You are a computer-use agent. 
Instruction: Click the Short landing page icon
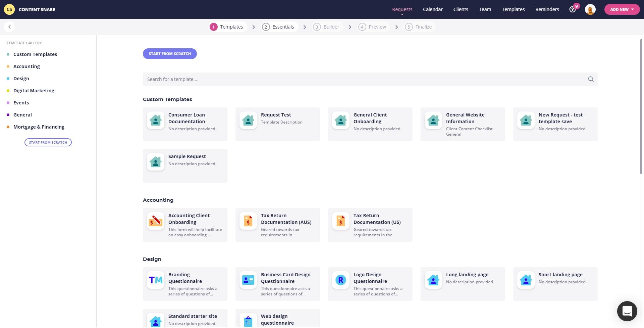click(x=526, y=280)
